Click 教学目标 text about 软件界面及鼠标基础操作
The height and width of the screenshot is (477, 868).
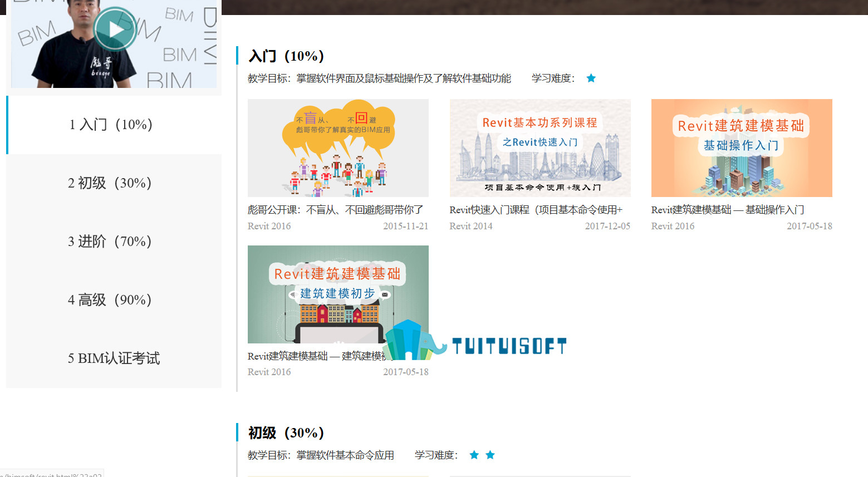pyautogui.click(x=379, y=78)
